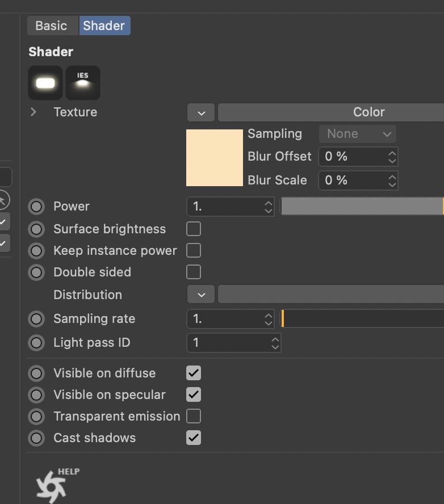Click the Double sided animation dot
Screen dimensions: 444x504
pyautogui.click(x=37, y=272)
